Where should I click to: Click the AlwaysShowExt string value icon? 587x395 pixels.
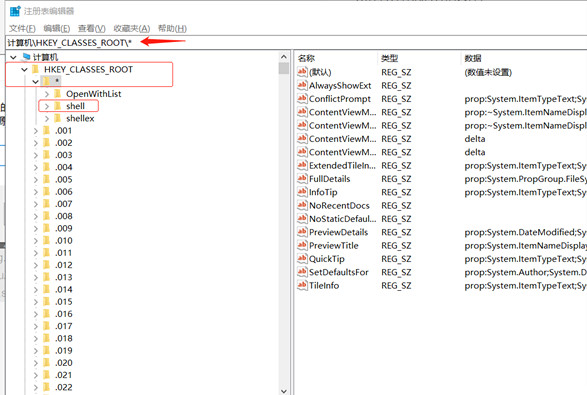point(302,85)
